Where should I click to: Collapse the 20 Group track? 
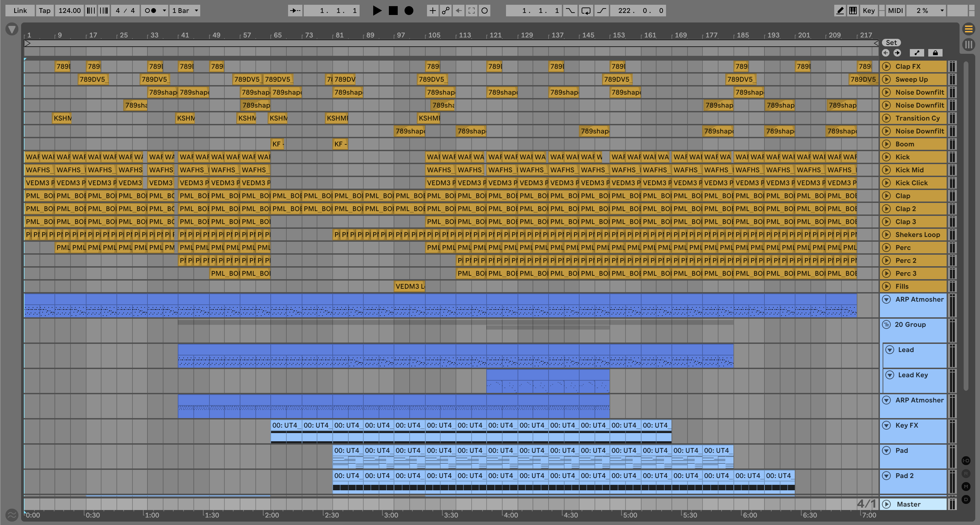tap(886, 324)
